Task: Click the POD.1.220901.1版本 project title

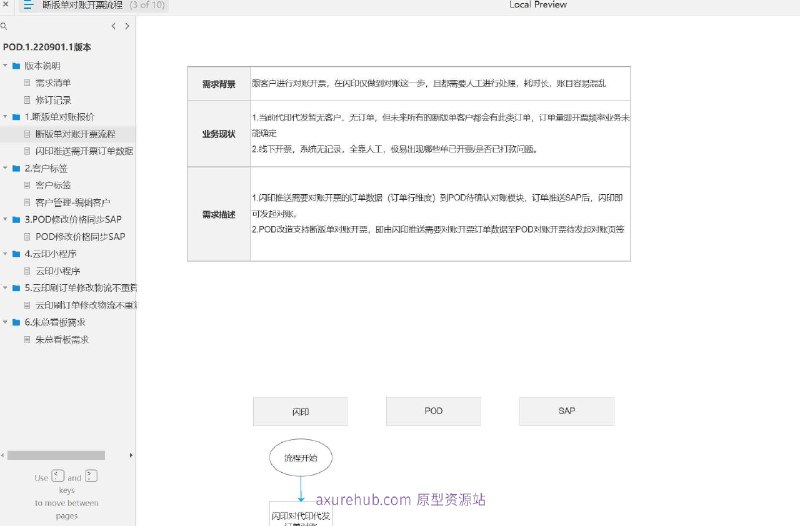Action: pyautogui.click(x=47, y=47)
